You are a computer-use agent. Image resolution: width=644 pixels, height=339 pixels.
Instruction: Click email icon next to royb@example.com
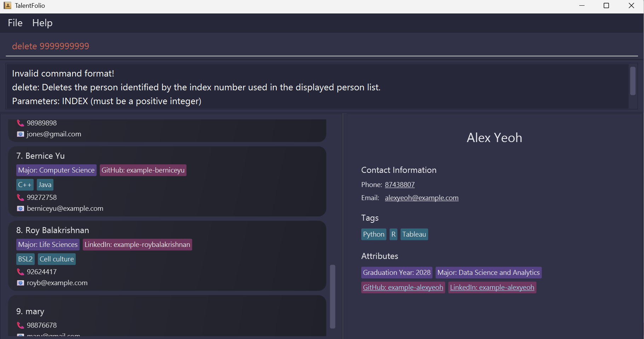click(x=21, y=283)
